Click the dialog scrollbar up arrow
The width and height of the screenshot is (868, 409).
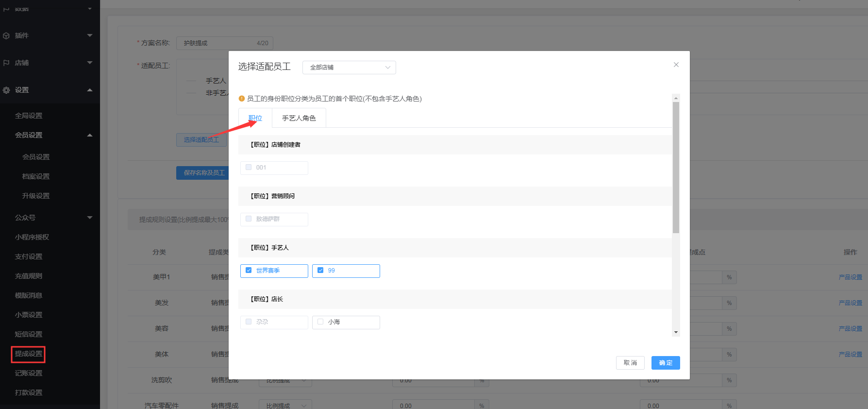pyautogui.click(x=676, y=98)
